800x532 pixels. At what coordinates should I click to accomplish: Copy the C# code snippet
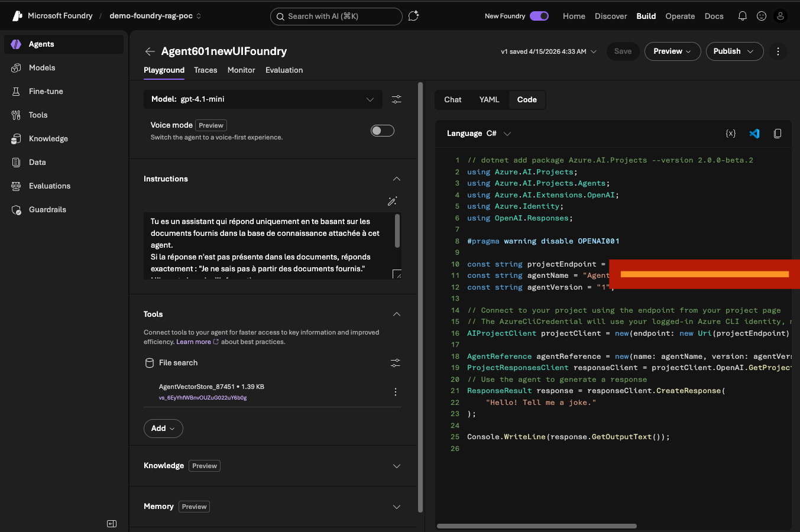pyautogui.click(x=778, y=134)
